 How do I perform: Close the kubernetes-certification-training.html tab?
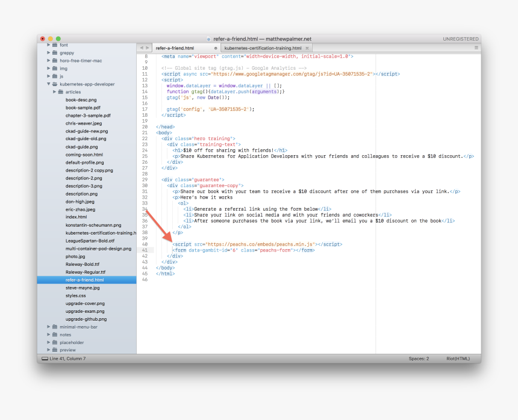point(307,48)
